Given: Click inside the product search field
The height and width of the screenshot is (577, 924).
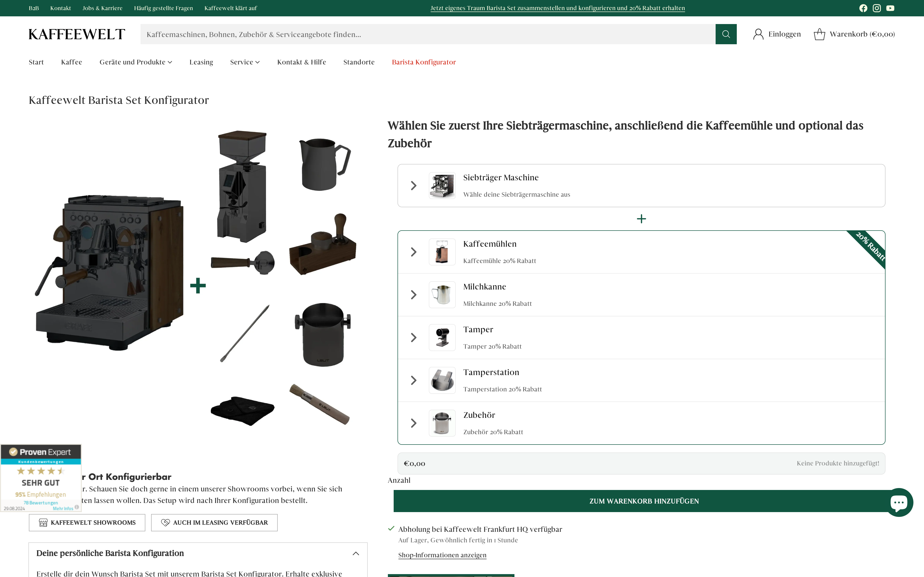Looking at the screenshot, I should (x=420, y=34).
